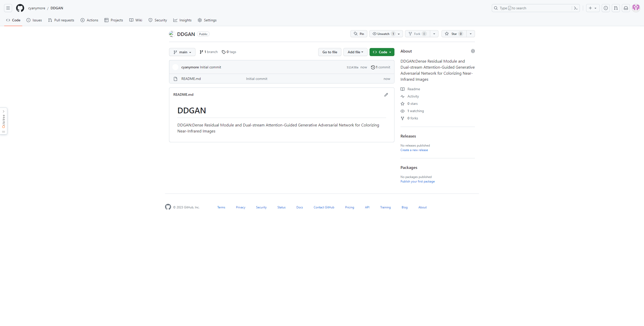Click the Pull requests icon
This screenshot has height=326, width=644.
coord(50,20)
